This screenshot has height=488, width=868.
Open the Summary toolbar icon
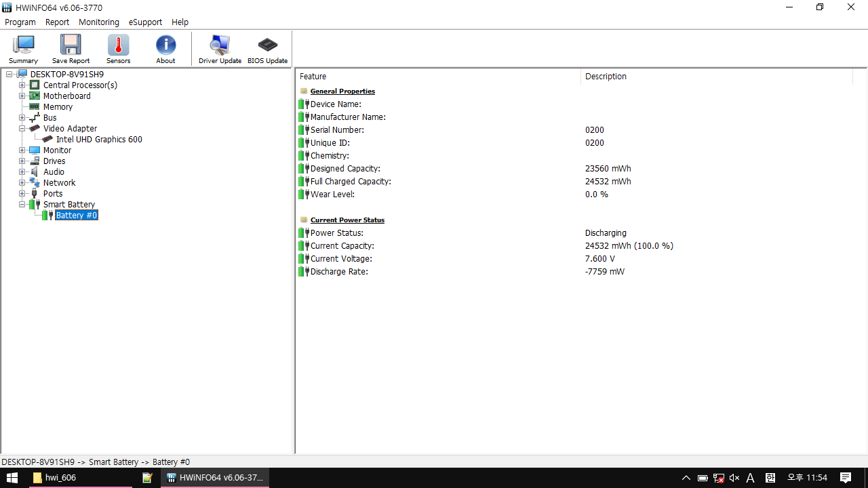(23, 49)
